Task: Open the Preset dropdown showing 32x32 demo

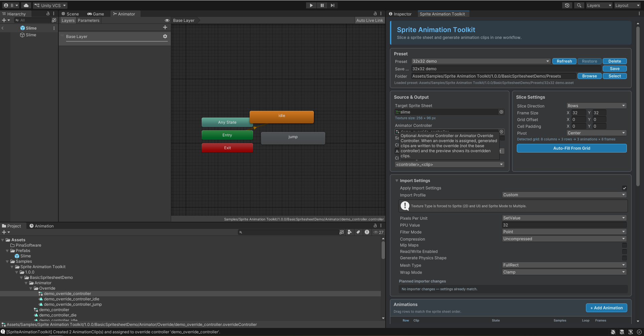Action: [481, 61]
